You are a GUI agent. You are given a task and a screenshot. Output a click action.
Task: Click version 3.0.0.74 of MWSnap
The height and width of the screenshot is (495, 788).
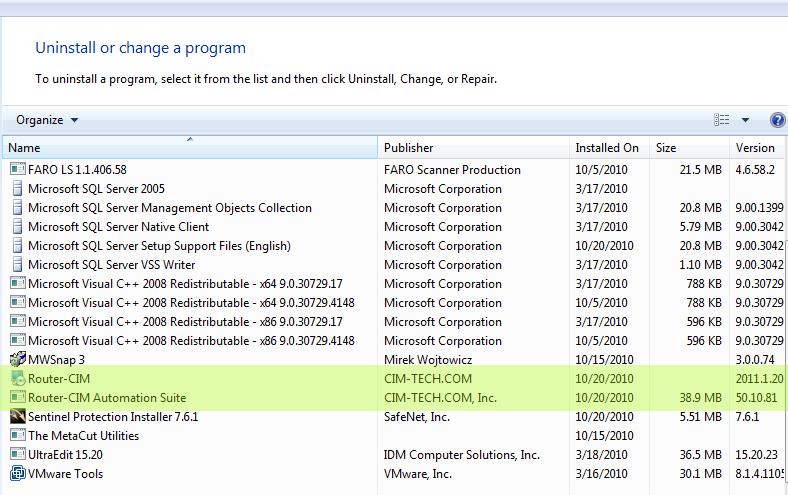click(x=755, y=360)
